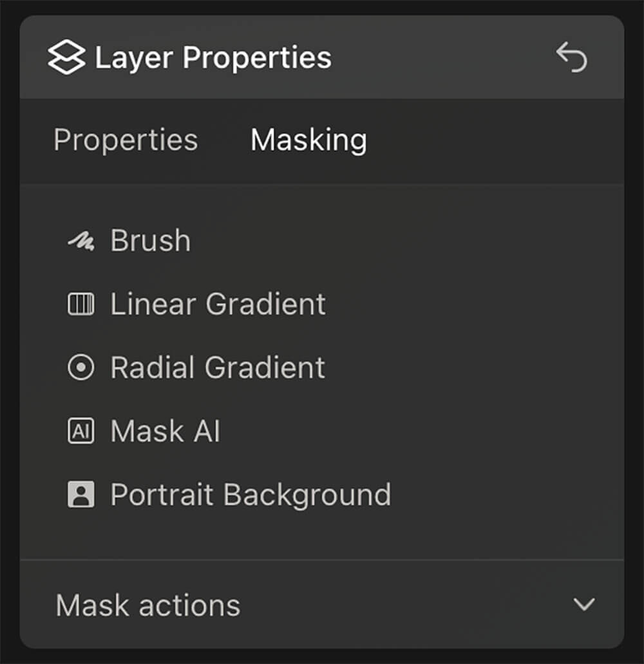
Task: Click the stacked layers icon in the header
Action: coord(66,58)
